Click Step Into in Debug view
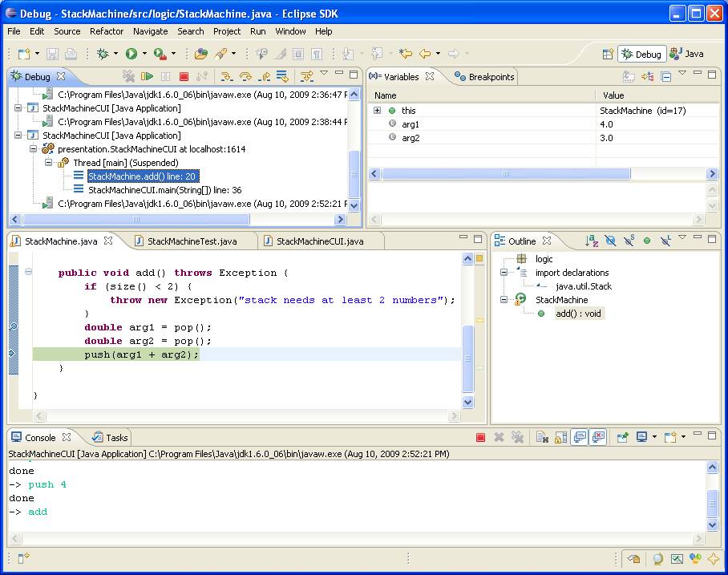 tap(227, 76)
